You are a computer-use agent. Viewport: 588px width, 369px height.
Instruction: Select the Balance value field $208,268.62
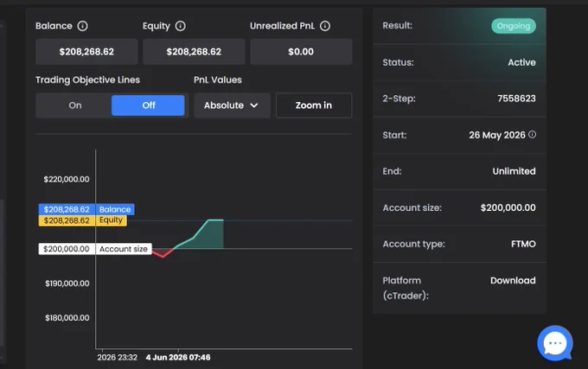pyautogui.click(x=86, y=52)
